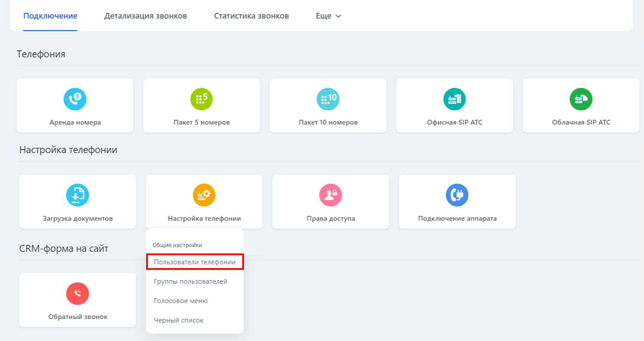Open the Пакет 5 номеров icon

click(x=201, y=99)
